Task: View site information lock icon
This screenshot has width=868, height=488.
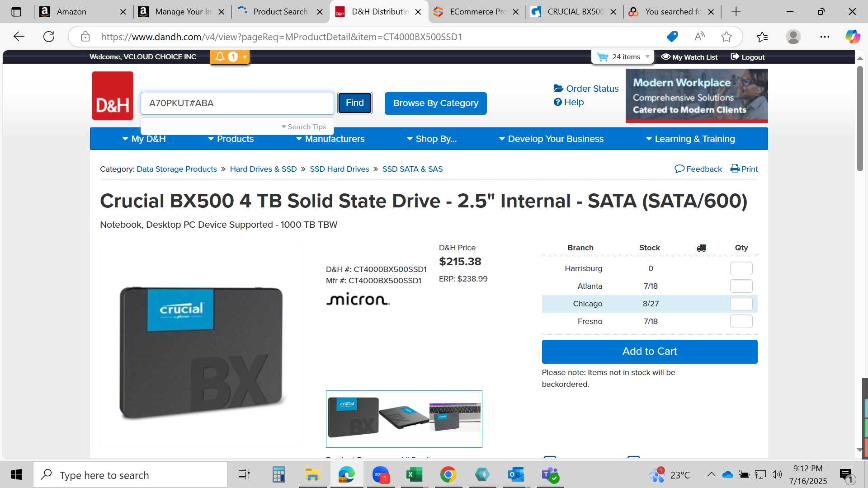Action: [x=85, y=37]
